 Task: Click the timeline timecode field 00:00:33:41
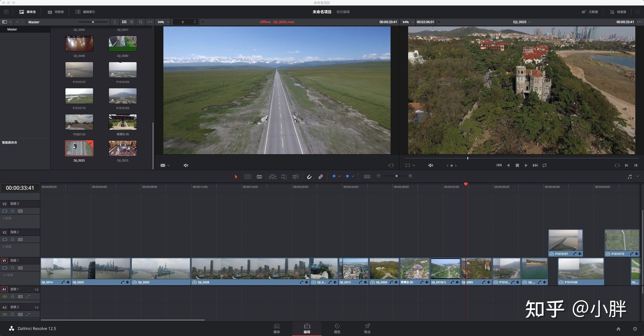(20, 188)
